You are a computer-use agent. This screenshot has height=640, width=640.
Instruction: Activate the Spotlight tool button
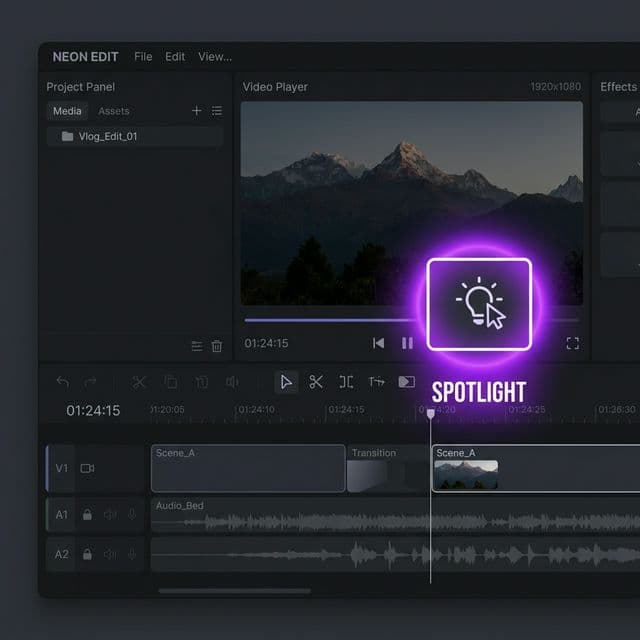[x=479, y=304]
